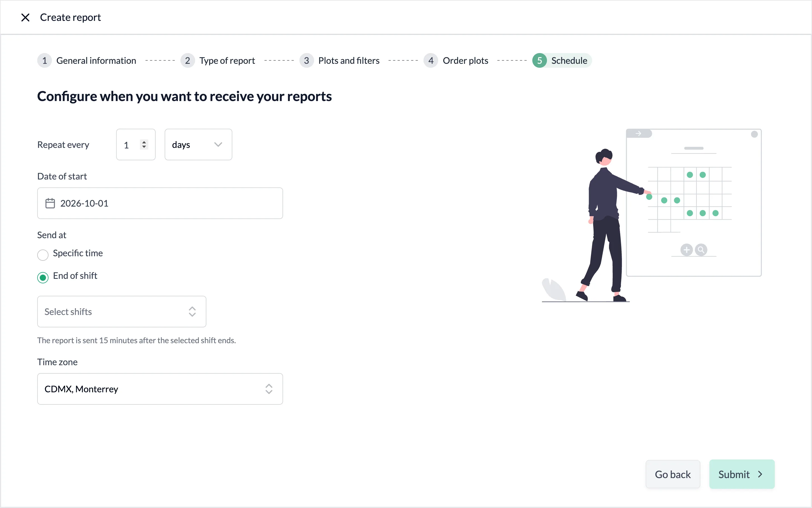Click the Date of start field 2026-10-01
Image resolution: width=812 pixels, height=508 pixels.
click(x=160, y=203)
